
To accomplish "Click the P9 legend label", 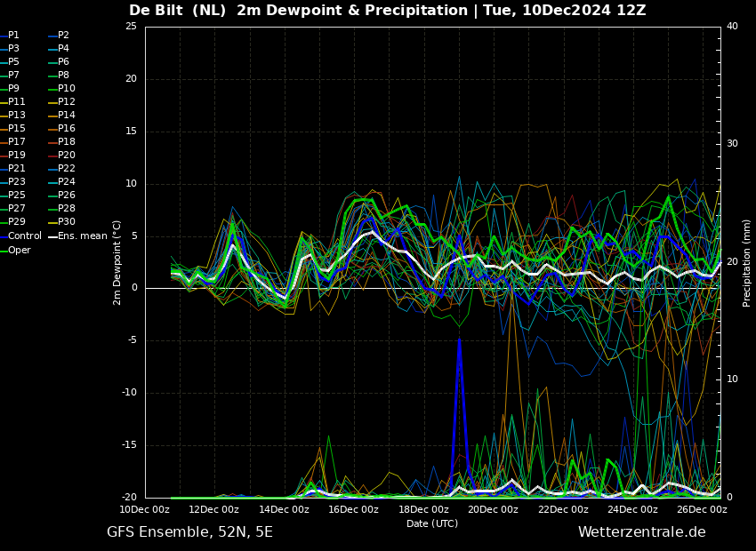I will pos(14,88).
